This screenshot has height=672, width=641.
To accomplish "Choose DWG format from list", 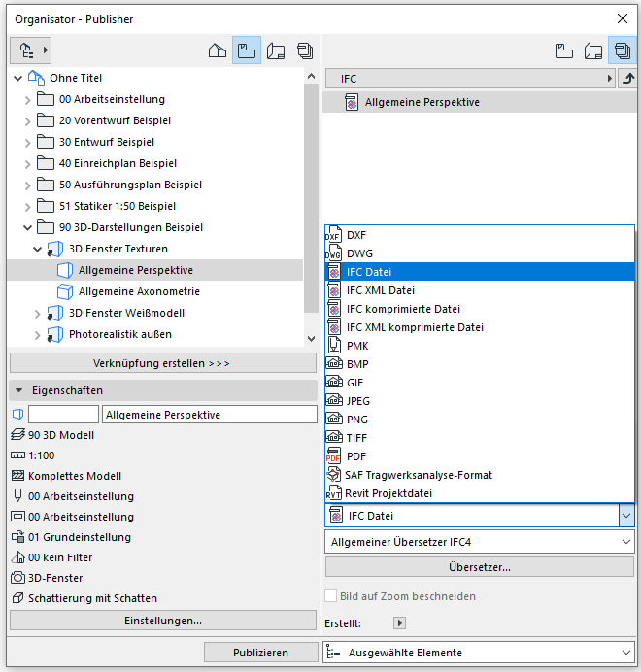I will tap(480, 253).
